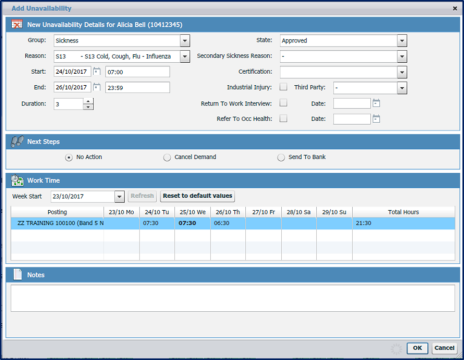Expand the Certification dropdown
Screen dimensions: 464x360
pyautogui.click(x=402, y=72)
